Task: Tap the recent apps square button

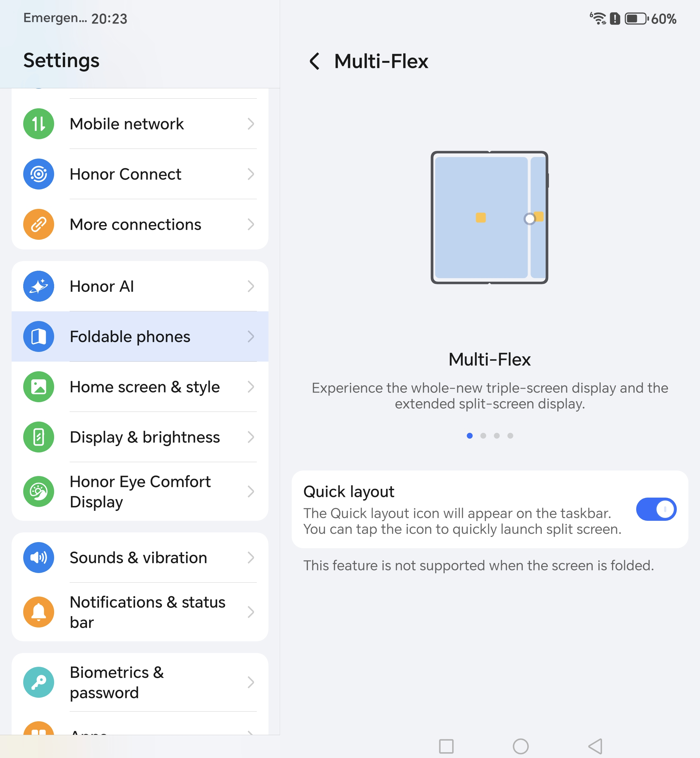Action: click(x=446, y=746)
